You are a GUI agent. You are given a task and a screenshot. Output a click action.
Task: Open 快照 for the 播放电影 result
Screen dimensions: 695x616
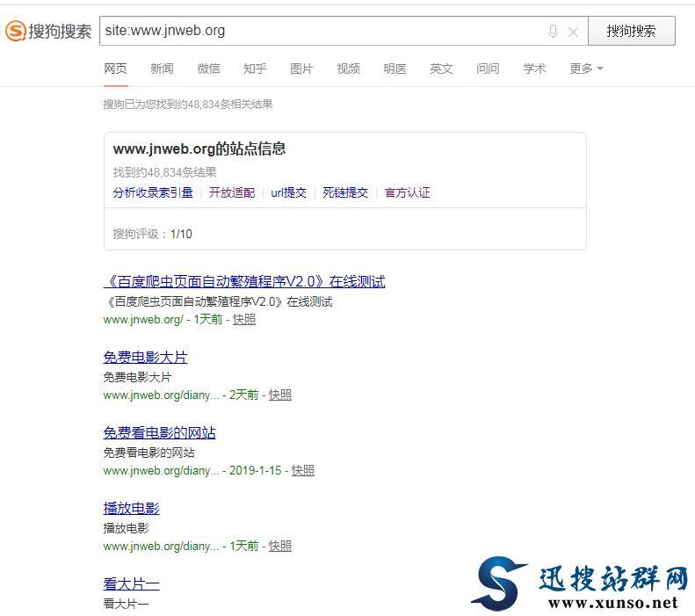coord(280,546)
